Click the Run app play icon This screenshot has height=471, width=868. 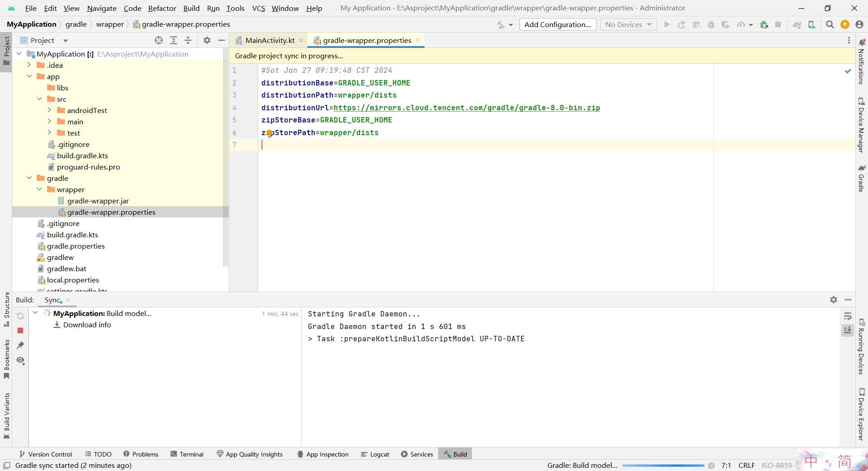(x=667, y=24)
